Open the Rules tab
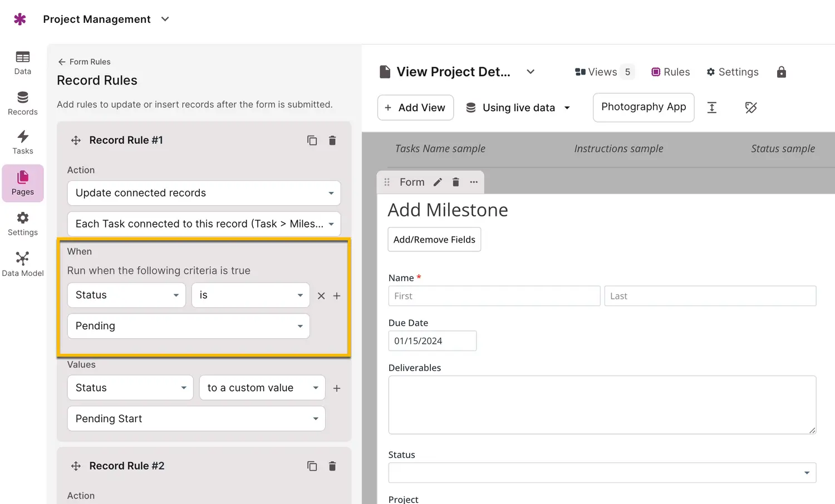The width and height of the screenshot is (835, 504). pos(670,72)
